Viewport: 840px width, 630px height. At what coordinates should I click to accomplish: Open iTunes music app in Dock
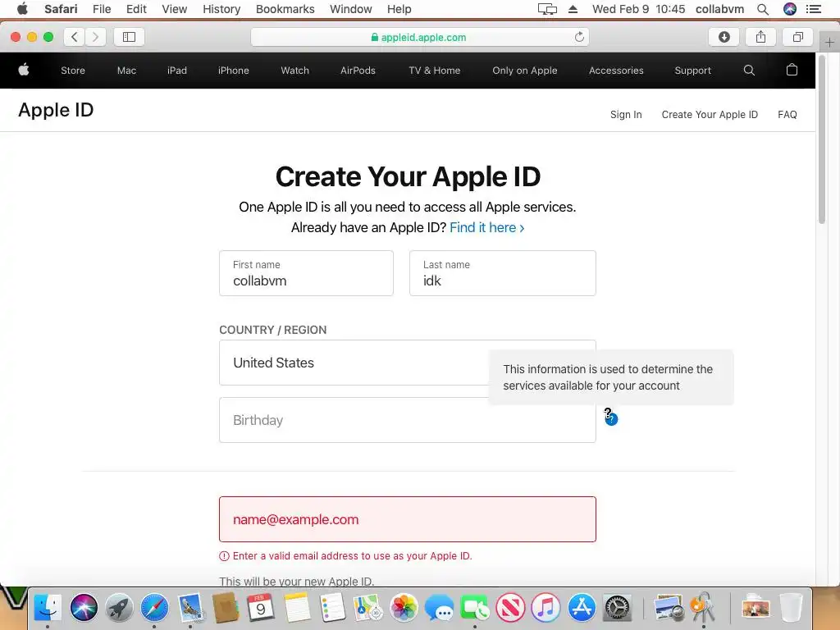(x=546, y=608)
